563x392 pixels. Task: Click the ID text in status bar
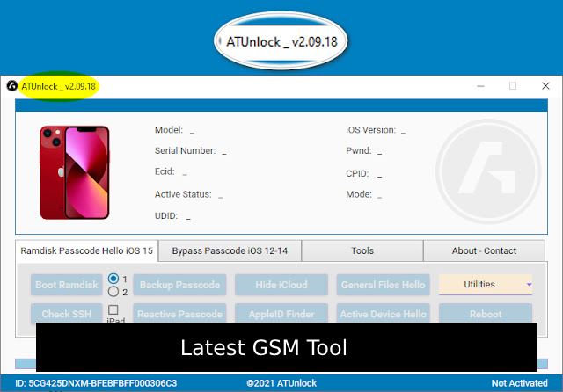click(x=96, y=383)
